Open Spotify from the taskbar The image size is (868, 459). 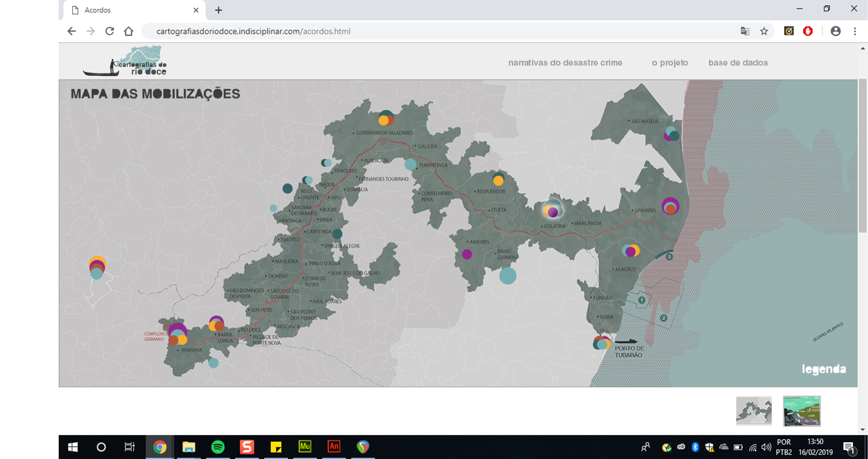point(218,447)
